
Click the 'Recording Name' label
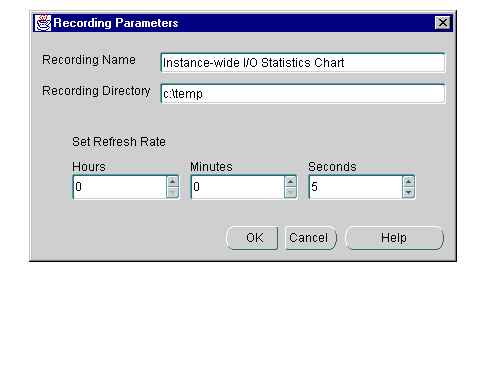pyautogui.click(x=89, y=60)
